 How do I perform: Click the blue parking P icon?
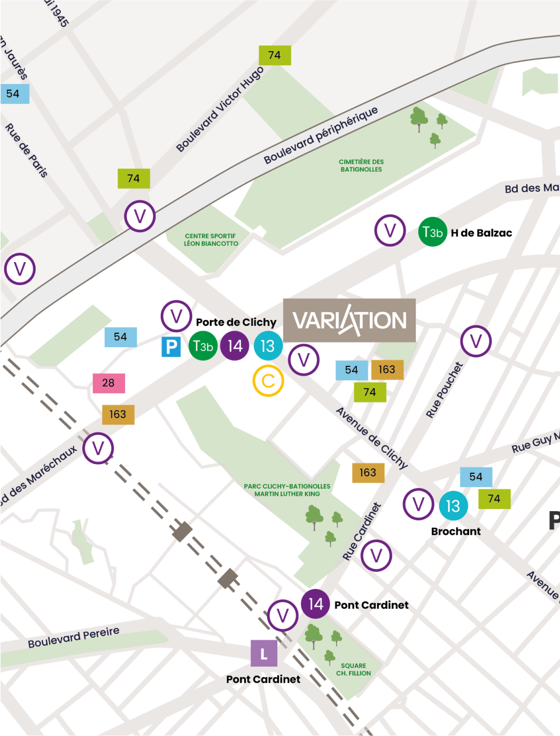click(x=171, y=347)
